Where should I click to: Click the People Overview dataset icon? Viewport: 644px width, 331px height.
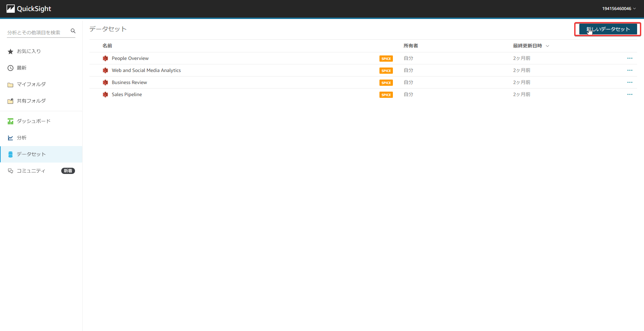click(105, 59)
